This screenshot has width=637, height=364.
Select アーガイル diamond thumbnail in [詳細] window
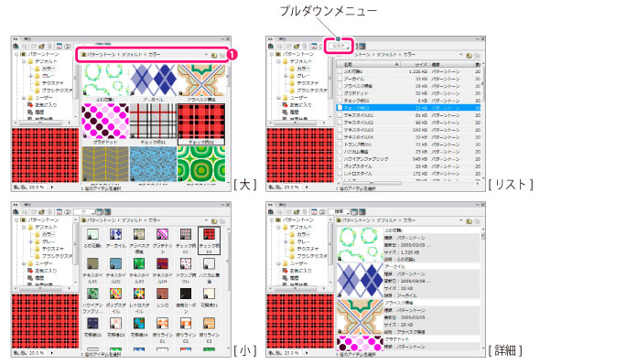(x=360, y=281)
